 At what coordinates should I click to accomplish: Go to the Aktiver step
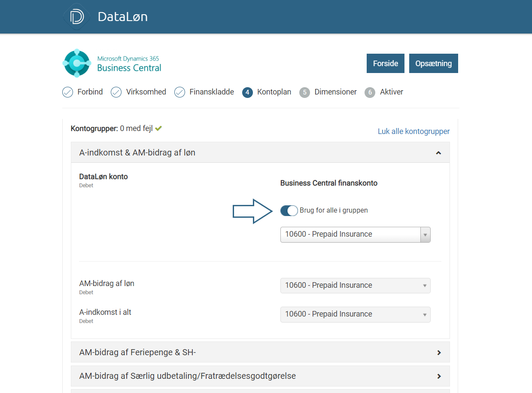(392, 92)
